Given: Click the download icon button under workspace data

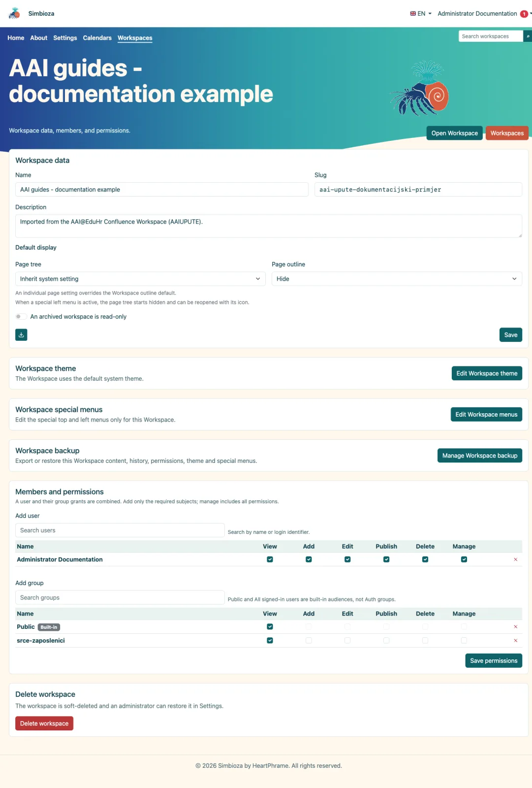Looking at the screenshot, I should pos(21,335).
